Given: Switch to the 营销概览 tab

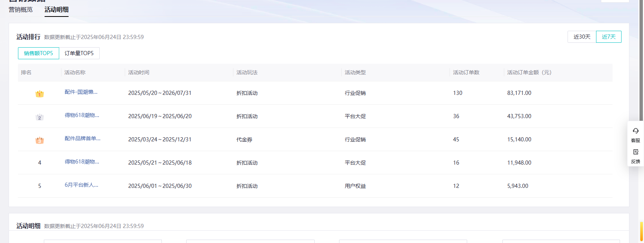Looking at the screenshot, I should click(x=21, y=10).
